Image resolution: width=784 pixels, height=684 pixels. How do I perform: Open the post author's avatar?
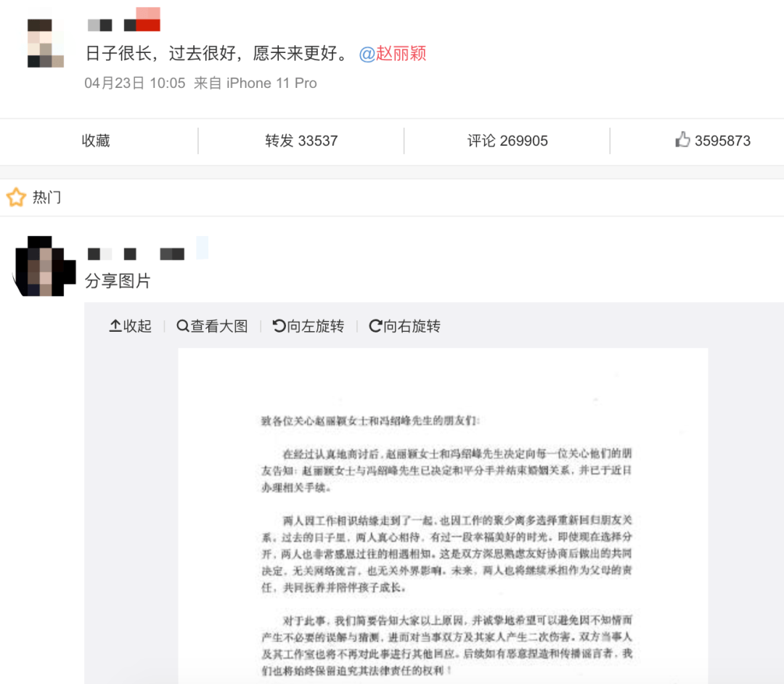point(46,43)
